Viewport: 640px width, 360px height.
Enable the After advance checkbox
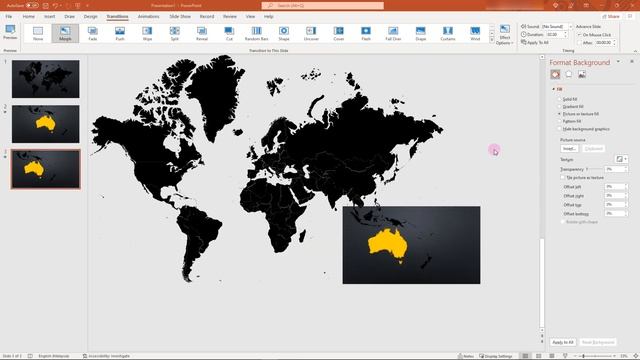[x=579, y=42]
